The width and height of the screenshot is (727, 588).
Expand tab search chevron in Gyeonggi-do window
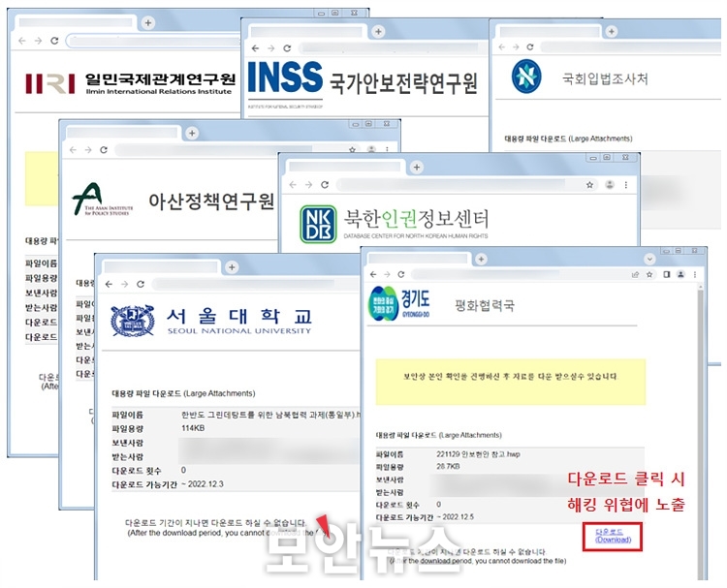coord(649,259)
